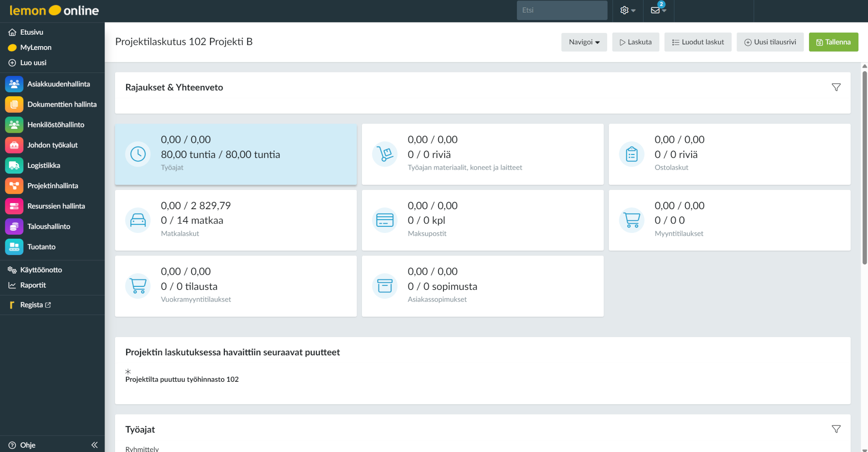Click the vertical page scrollbar

[x=865, y=174]
